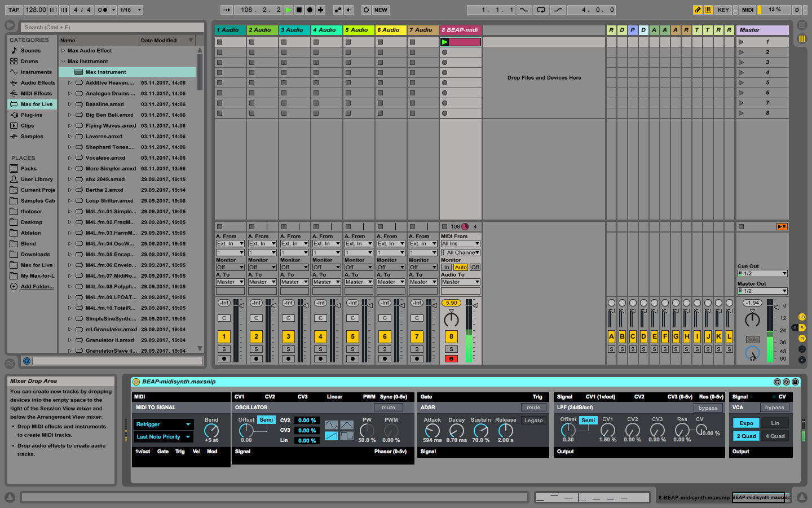Enable Legato in the ADSR section
Image resolution: width=812 pixels, height=508 pixels.
tap(533, 421)
